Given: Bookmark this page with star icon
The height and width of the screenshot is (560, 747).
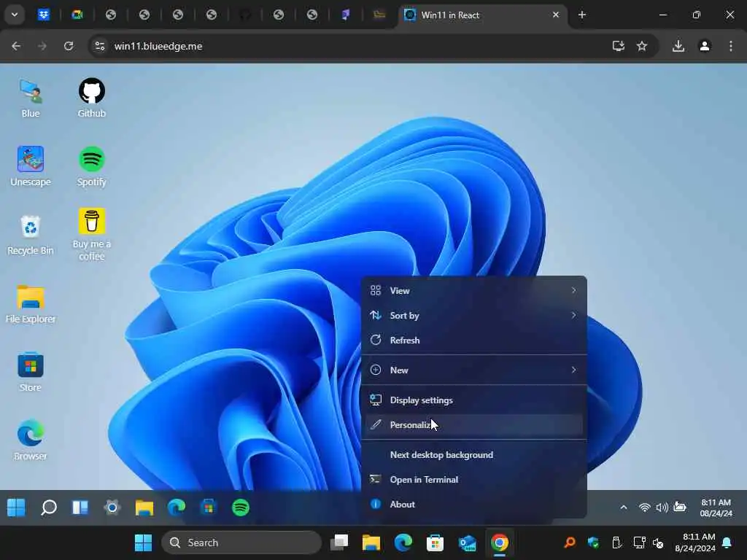Looking at the screenshot, I should [x=642, y=46].
